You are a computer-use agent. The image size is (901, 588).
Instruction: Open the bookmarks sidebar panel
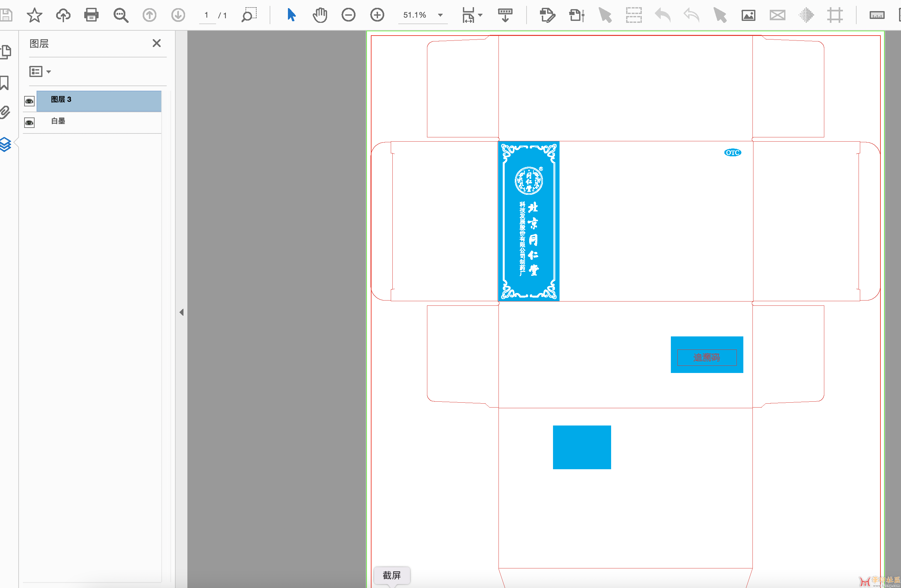pyautogui.click(x=5, y=83)
